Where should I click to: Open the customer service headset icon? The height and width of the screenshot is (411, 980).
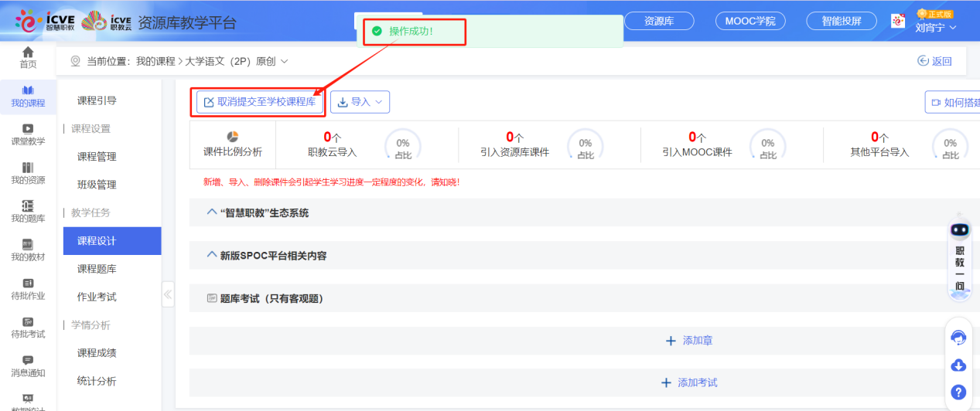pos(958,337)
